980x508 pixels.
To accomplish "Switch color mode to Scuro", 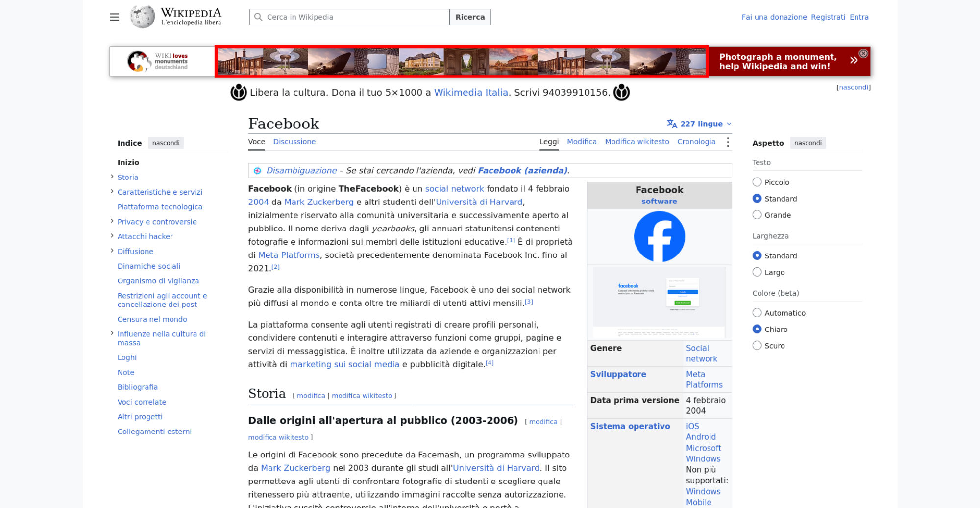I will click(x=757, y=346).
